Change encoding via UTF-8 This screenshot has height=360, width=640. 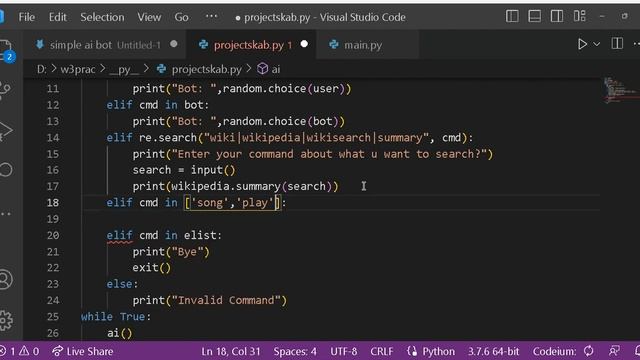coord(344,351)
